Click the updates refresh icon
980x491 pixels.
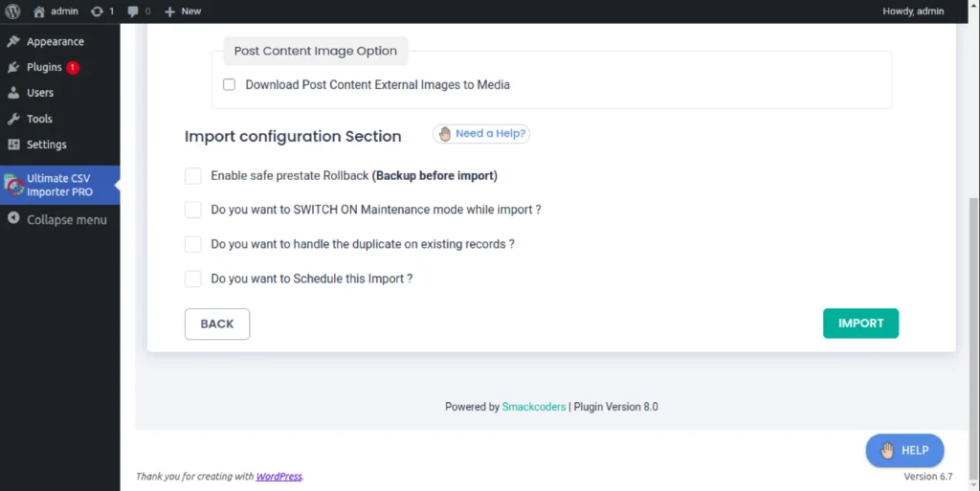coord(97,11)
